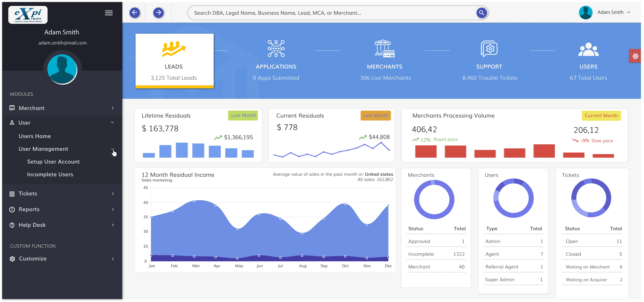Click the 8,460 Trouble Tickets text

490,78
